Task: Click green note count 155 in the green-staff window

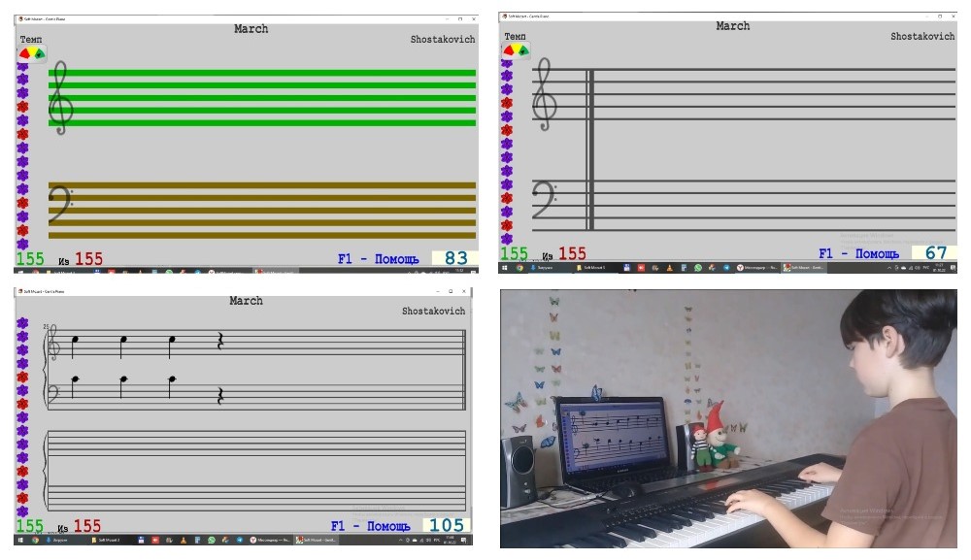Action: tap(30, 259)
